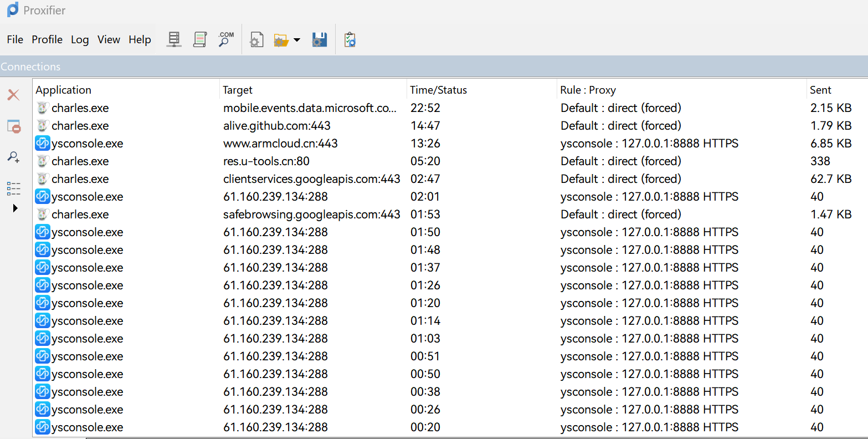Image resolution: width=868 pixels, height=439 pixels.
Task: Select the www.armcloud.cn:443 ysconsole.exe row
Action: [x=280, y=144]
